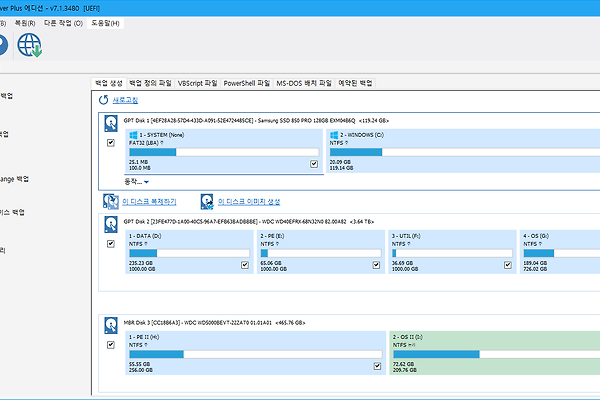
Task: Uncheck the DATA (D:) partition checkbox
Action: tap(245, 265)
